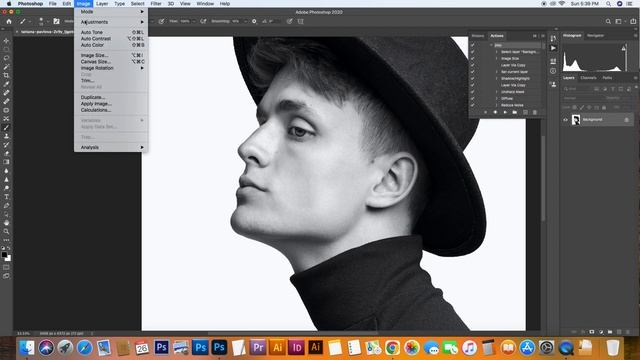640x360 pixels.
Task: Click the background color swatch
Action: point(8,258)
